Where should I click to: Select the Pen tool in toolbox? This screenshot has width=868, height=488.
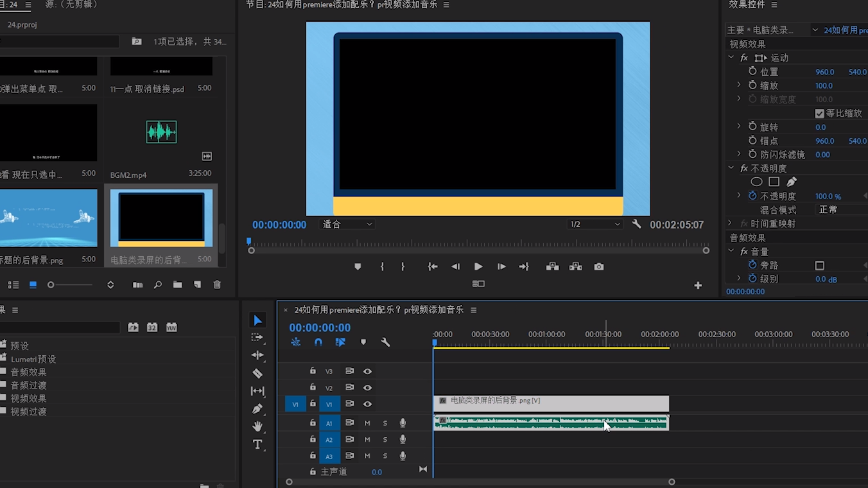pos(257,408)
